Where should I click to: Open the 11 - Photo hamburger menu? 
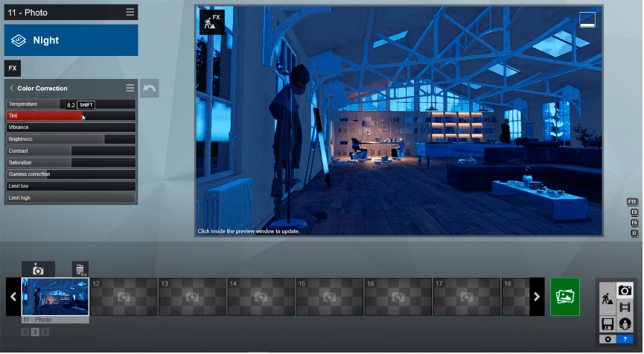pyautogui.click(x=130, y=12)
